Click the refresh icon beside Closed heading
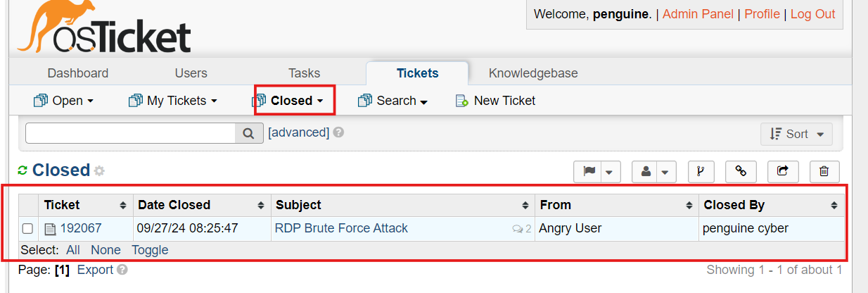The image size is (868, 293). pos(23,170)
